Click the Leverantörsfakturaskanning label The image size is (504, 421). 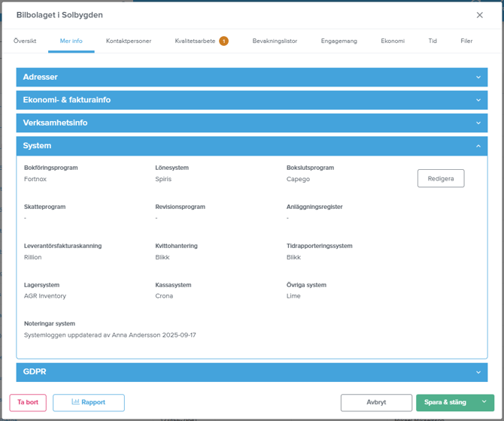[62, 246]
